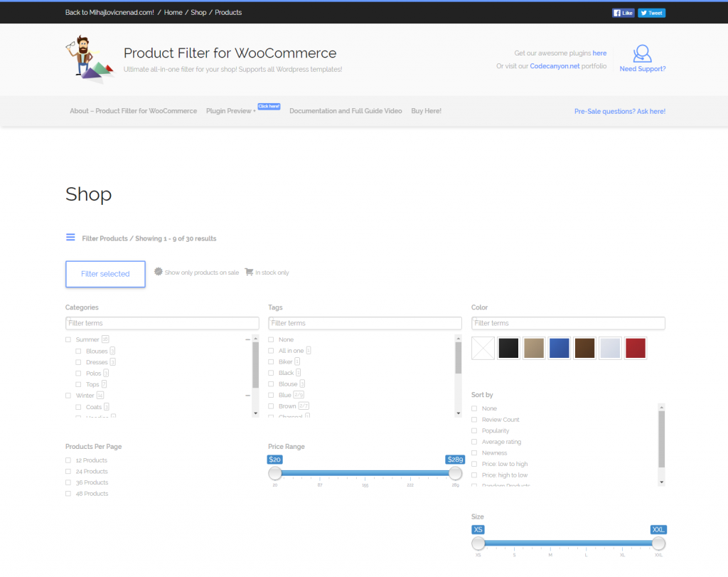The image size is (728, 577).
Task: Open 'About – Product Filter for WooCommerce' menu
Action: pos(133,111)
